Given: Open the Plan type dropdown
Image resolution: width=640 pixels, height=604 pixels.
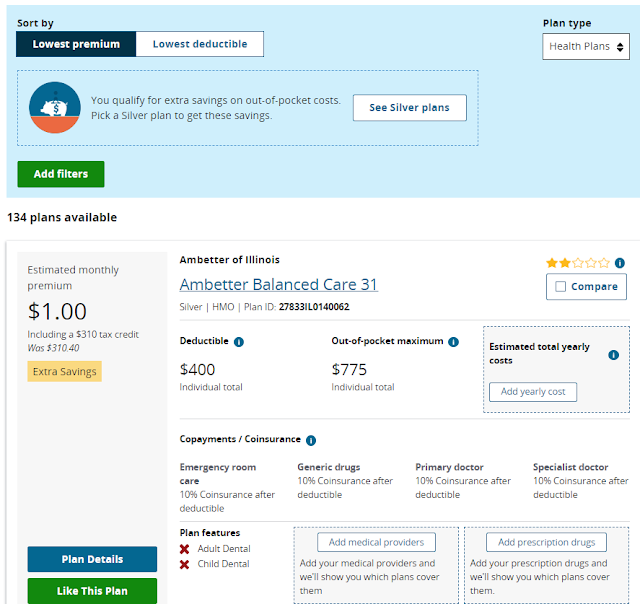Looking at the screenshot, I should click(x=587, y=46).
